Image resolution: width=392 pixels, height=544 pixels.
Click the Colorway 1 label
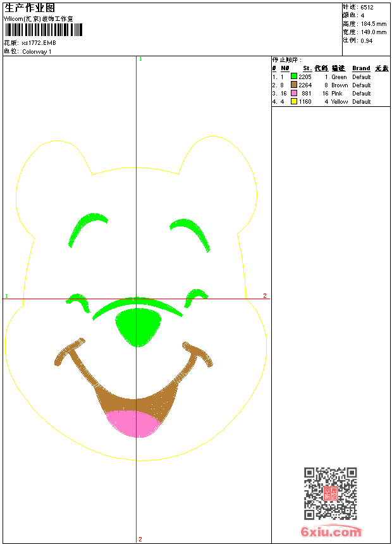point(37,51)
